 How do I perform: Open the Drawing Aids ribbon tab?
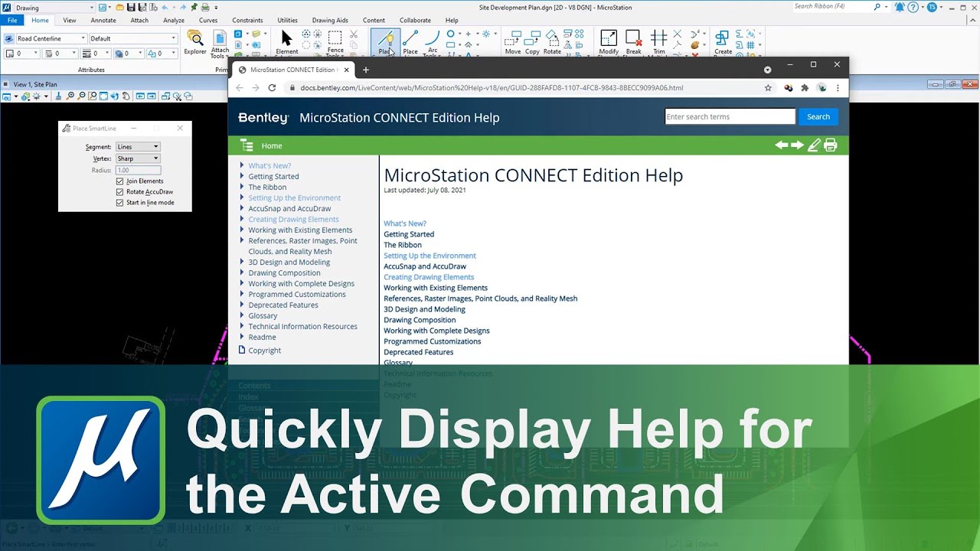[x=330, y=21]
